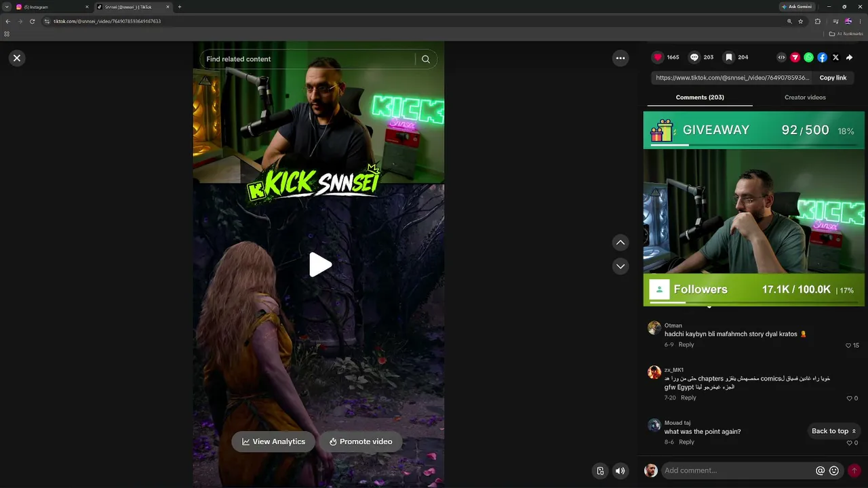Reply to Mouad taj's comment
This screenshot has height=488, width=868.
(x=686, y=442)
